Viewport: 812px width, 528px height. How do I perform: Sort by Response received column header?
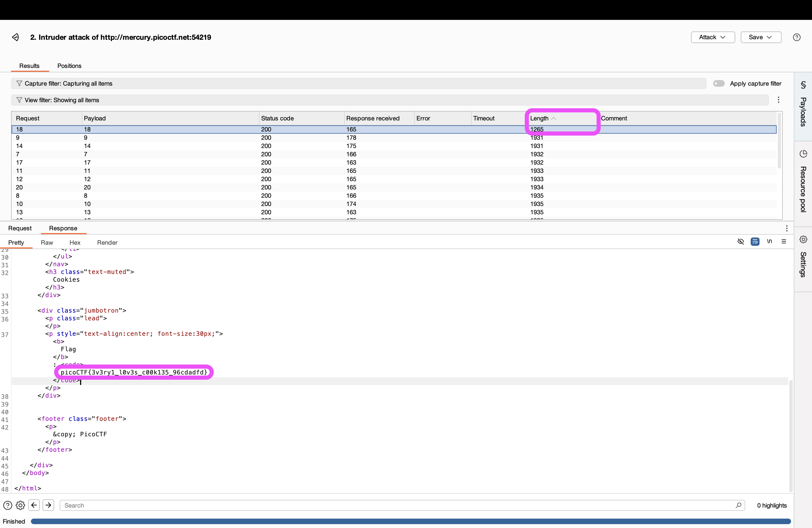click(379, 118)
